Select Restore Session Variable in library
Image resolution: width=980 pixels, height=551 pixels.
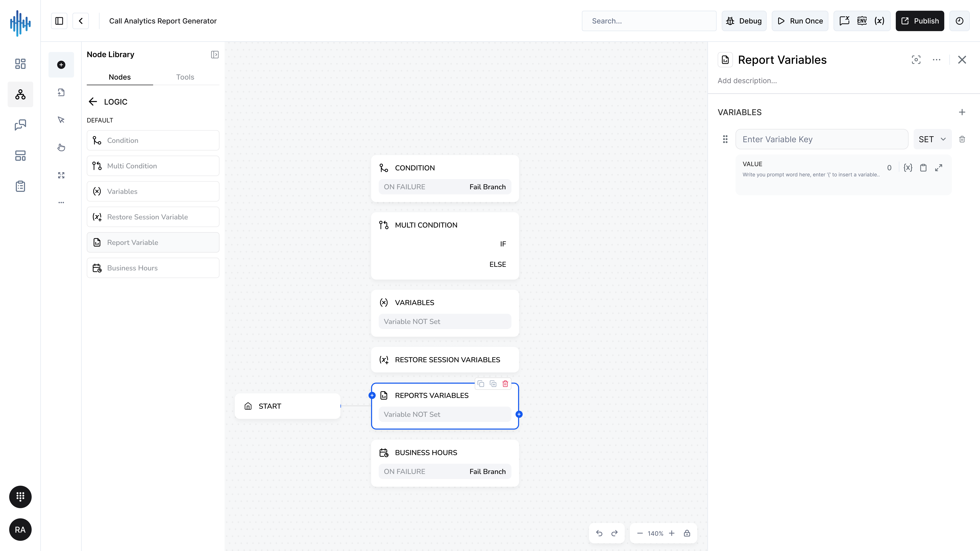[153, 217]
